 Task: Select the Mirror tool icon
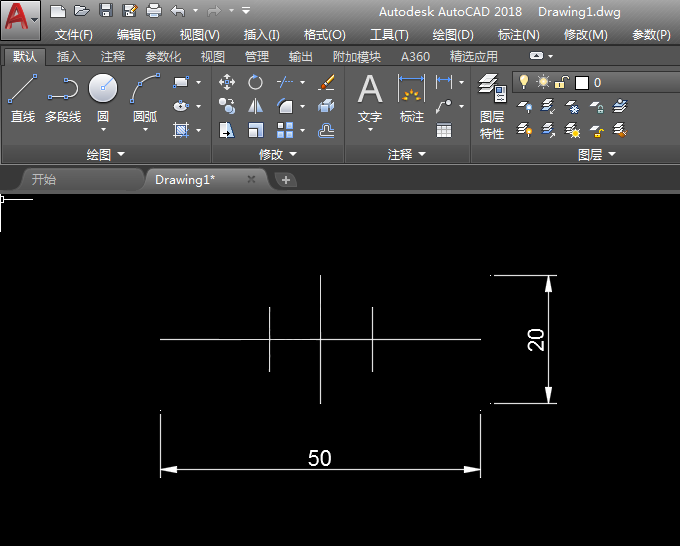(256, 106)
